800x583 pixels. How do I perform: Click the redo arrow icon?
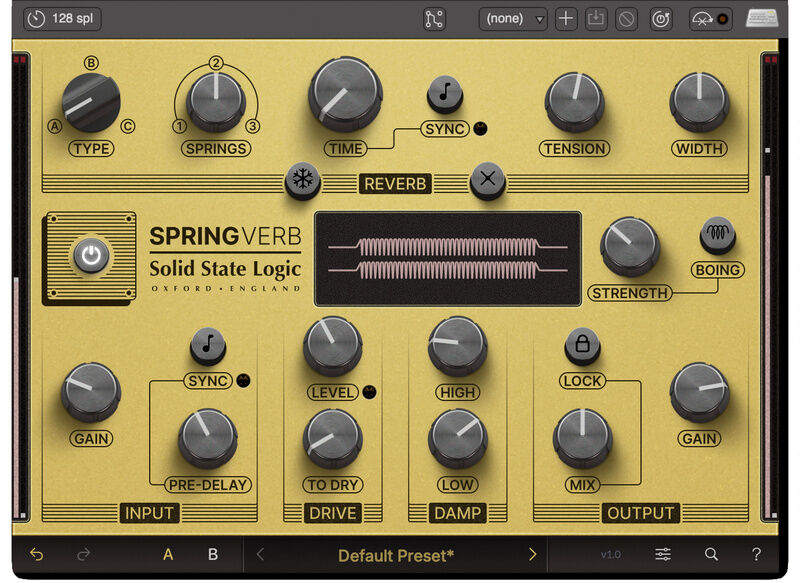coord(84,554)
